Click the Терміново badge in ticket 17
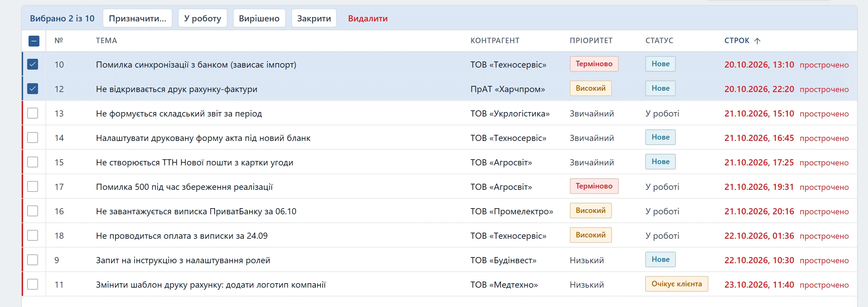This screenshot has width=868, height=307. coord(594,186)
